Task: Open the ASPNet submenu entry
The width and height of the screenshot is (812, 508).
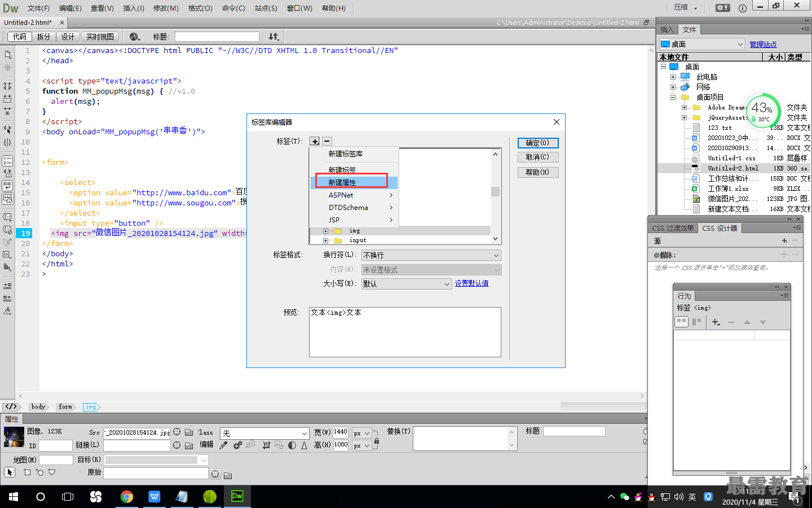Action: click(354, 195)
